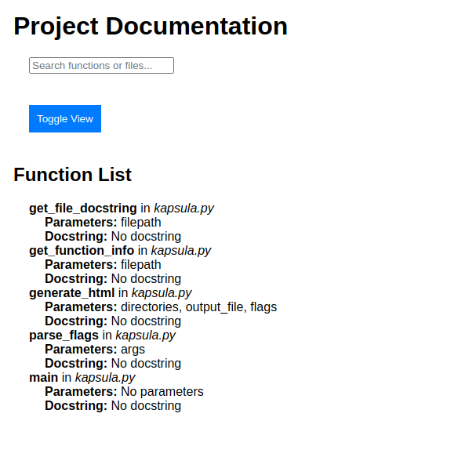The width and height of the screenshot is (476, 457).
Task: Click the args parameter of parse_flags
Action: pos(133,350)
